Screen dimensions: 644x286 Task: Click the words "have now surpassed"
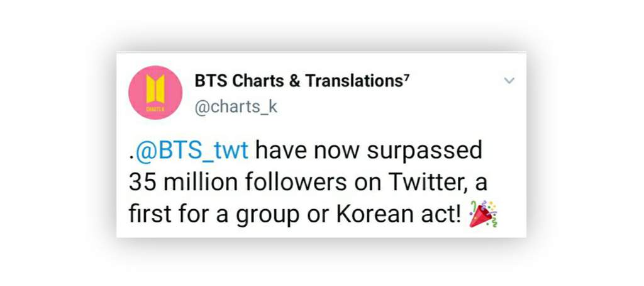click(369, 151)
